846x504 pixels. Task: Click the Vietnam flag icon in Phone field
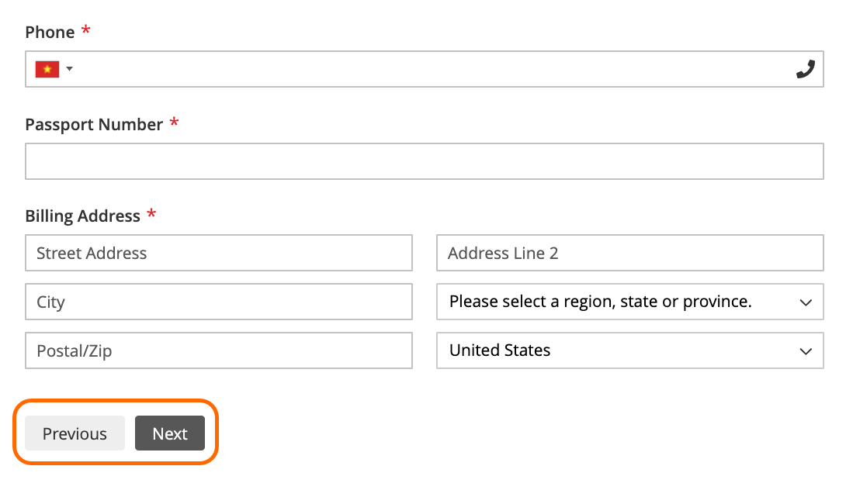pyautogui.click(x=47, y=69)
